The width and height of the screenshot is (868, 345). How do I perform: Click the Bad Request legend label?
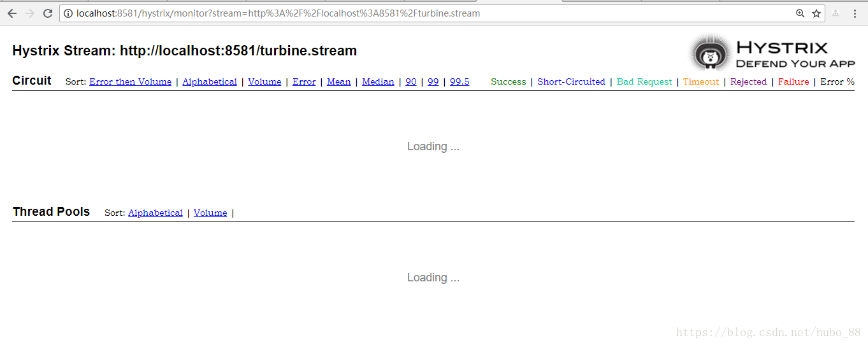(644, 81)
